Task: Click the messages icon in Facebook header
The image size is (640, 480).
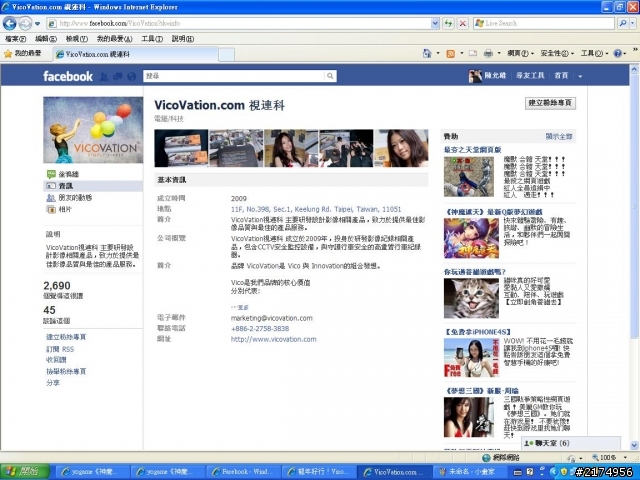Action: point(118,76)
